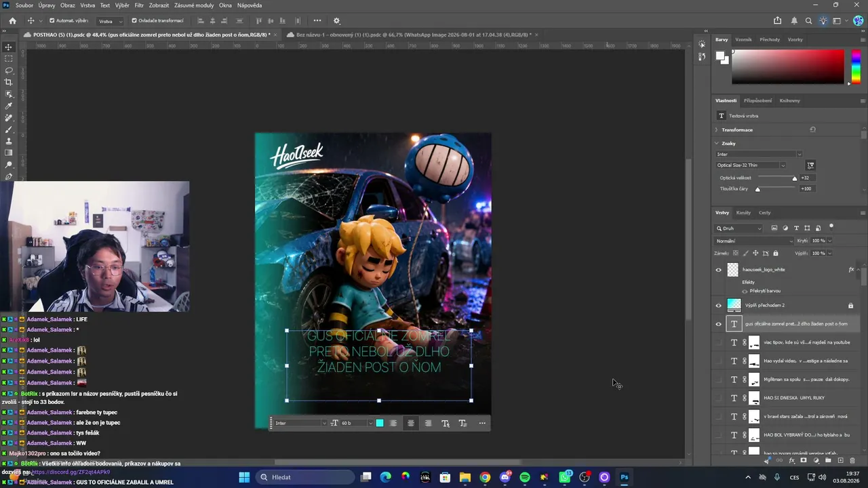Click the add layer style fx icon
The height and width of the screenshot is (488, 868).
(791, 461)
